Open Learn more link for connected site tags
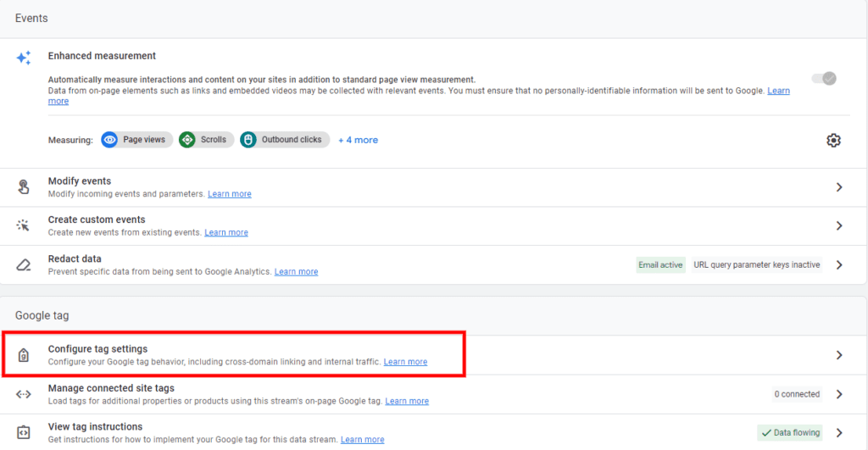Image resolution: width=868 pixels, height=450 pixels. [407, 402]
